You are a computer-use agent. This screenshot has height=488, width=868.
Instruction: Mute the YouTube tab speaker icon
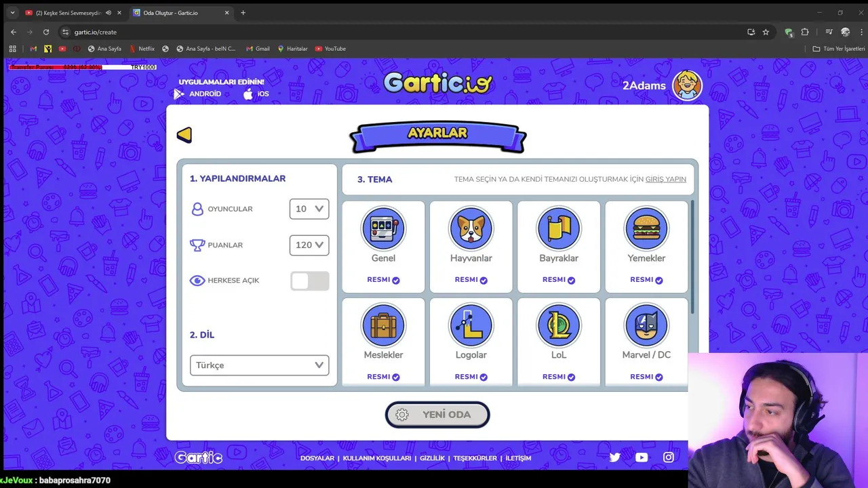108,13
